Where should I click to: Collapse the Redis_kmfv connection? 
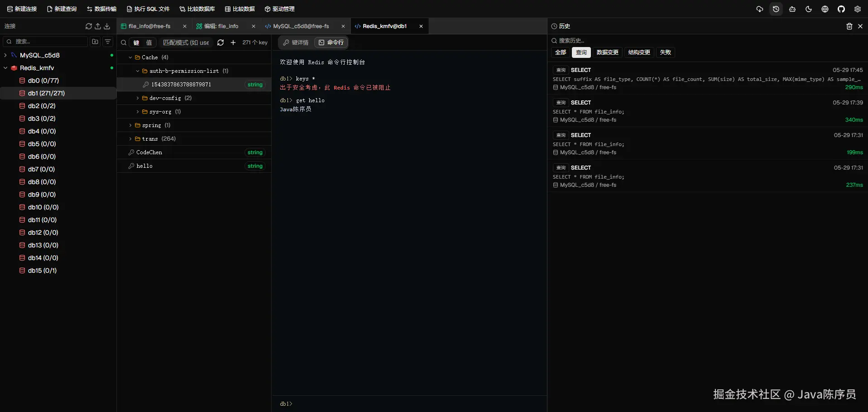(x=5, y=68)
